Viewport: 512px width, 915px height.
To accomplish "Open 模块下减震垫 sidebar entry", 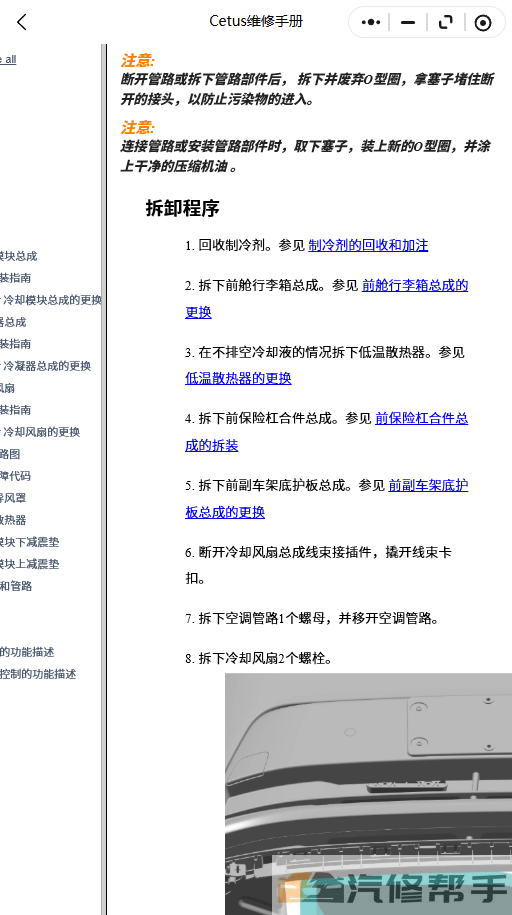I will coord(29,542).
